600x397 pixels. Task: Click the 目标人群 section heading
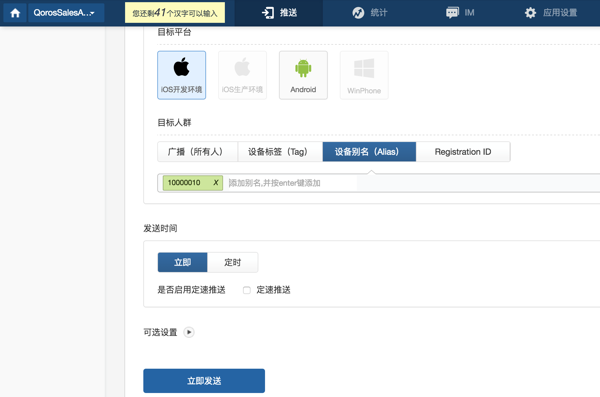click(x=174, y=123)
